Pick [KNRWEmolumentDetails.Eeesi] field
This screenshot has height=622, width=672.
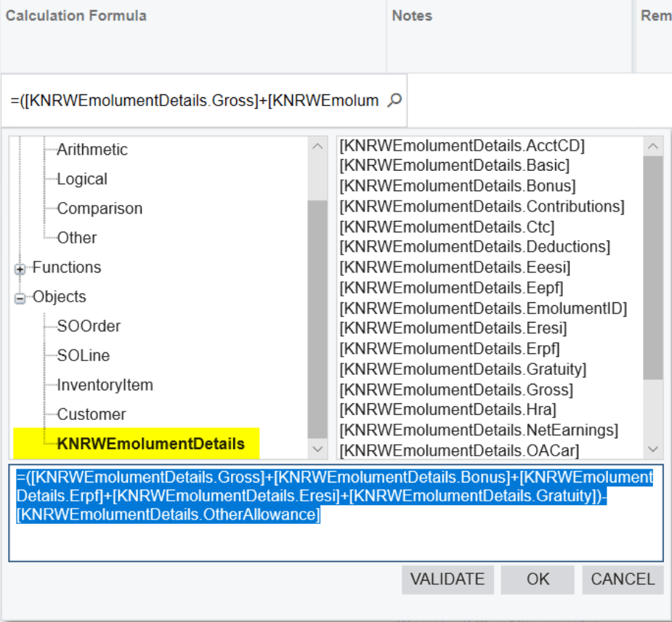pyautogui.click(x=455, y=267)
